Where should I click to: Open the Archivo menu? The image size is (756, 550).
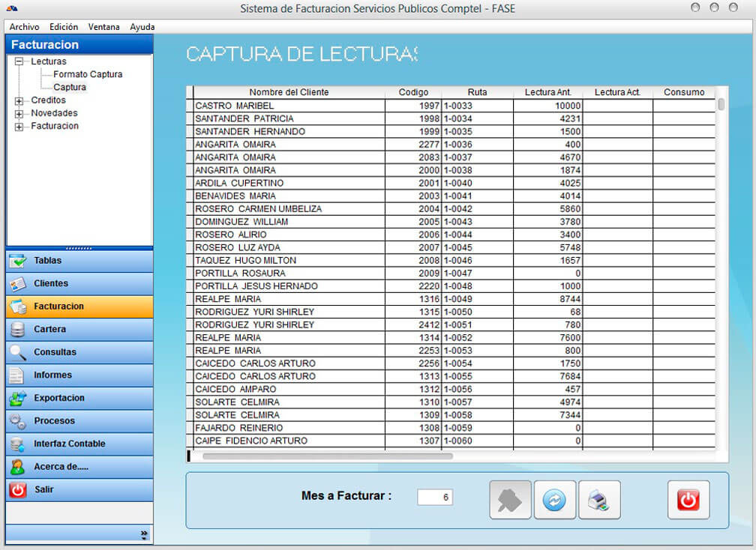point(24,27)
